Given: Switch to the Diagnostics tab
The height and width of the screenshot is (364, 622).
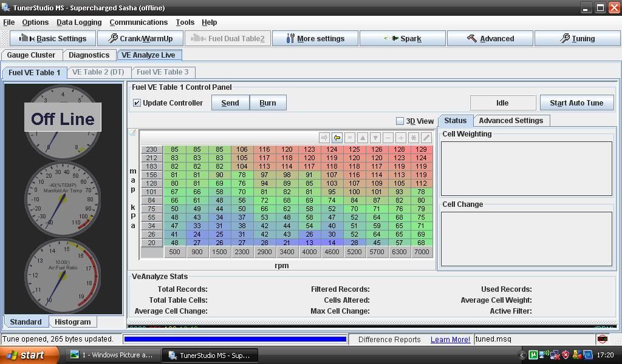Looking at the screenshot, I should (89, 55).
